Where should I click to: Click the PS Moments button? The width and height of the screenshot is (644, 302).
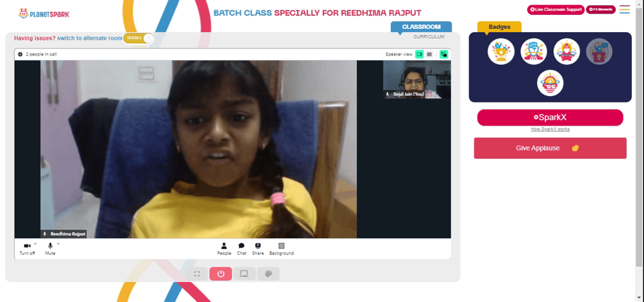point(601,10)
